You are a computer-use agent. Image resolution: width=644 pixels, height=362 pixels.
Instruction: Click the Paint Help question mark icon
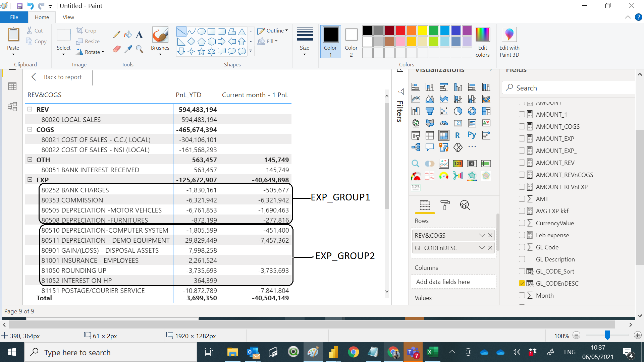point(638,17)
